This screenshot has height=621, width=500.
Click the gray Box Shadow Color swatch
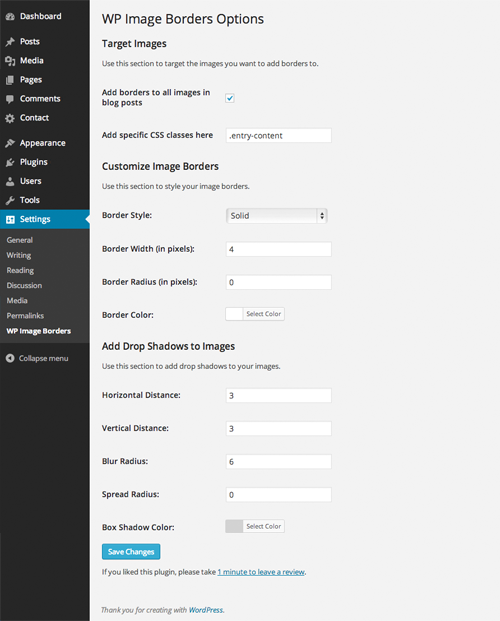(234, 526)
